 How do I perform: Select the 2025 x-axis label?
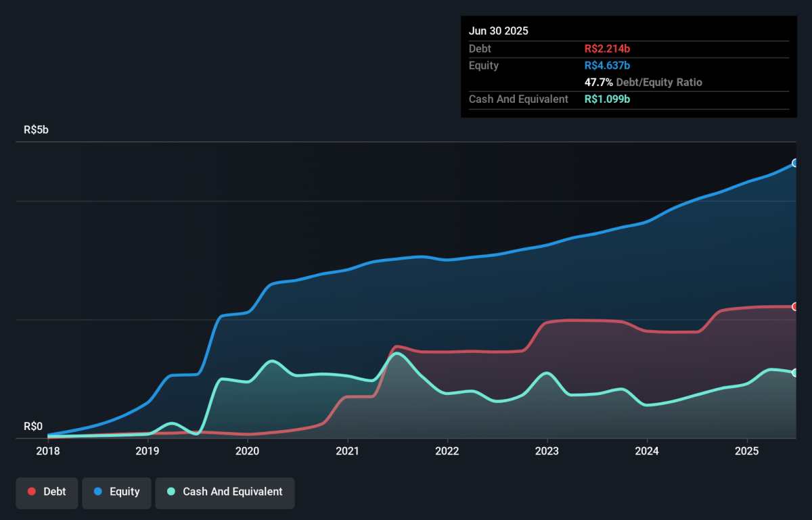[747, 452]
